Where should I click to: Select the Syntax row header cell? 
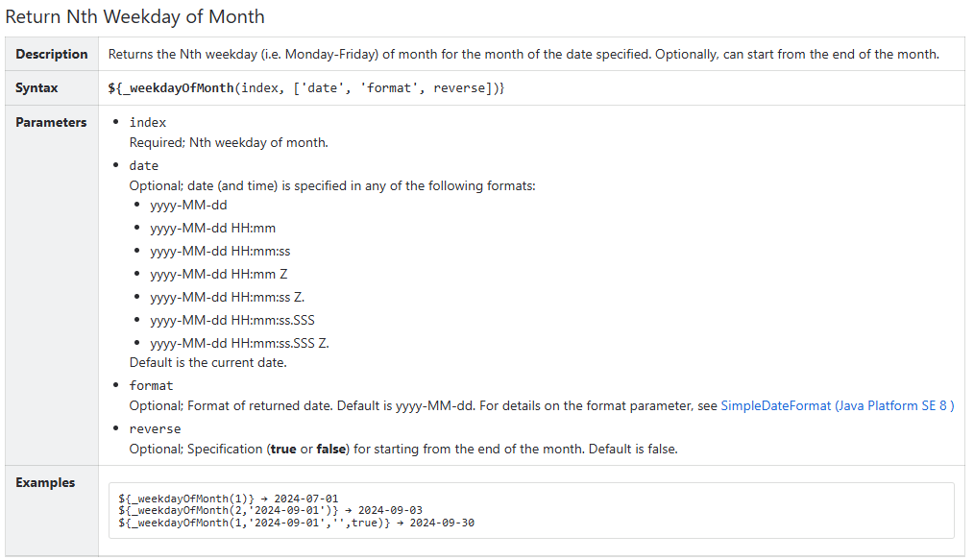pyautogui.click(x=37, y=88)
